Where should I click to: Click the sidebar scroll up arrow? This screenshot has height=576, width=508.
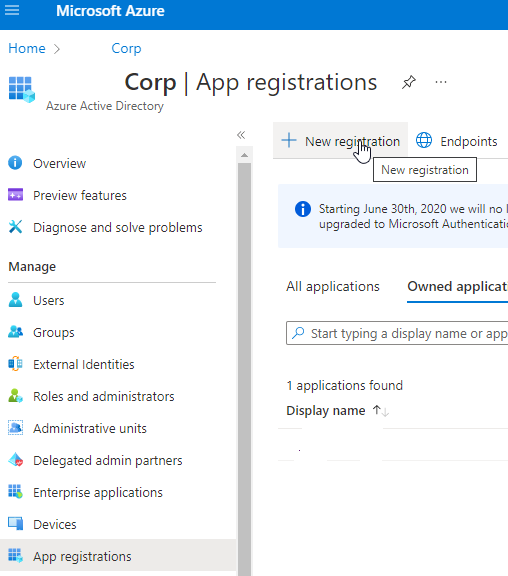[x=244, y=155]
